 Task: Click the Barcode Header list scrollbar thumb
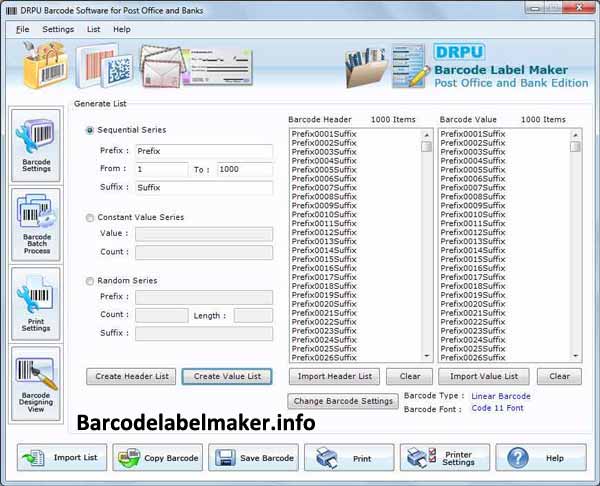tap(426, 146)
